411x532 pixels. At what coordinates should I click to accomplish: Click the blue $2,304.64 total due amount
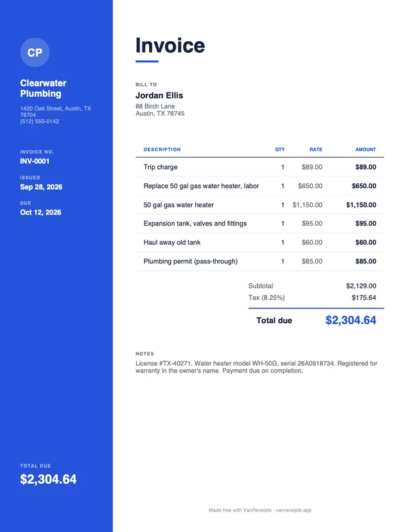point(351,320)
